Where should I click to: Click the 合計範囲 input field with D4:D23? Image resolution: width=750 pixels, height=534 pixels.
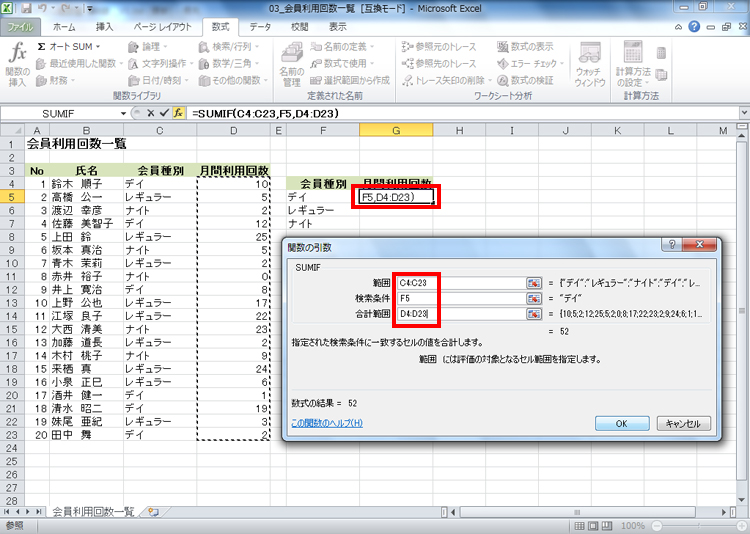click(460, 313)
